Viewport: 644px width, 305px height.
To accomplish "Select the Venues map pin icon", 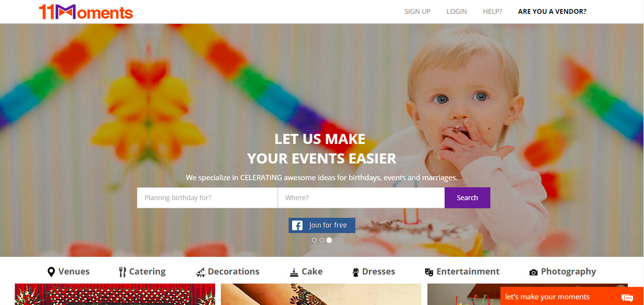I will tap(51, 272).
